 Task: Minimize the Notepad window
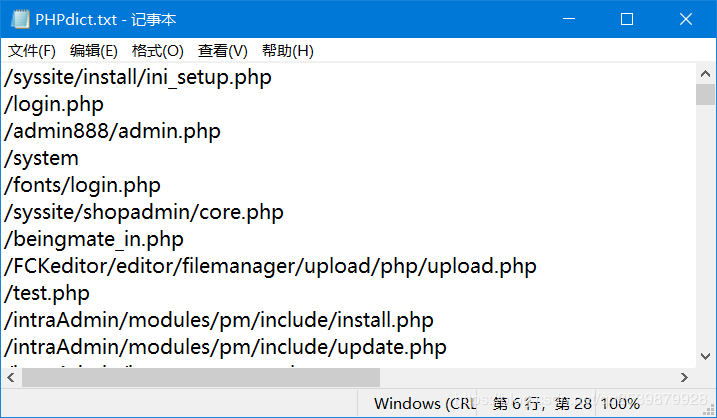pos(579,19)
